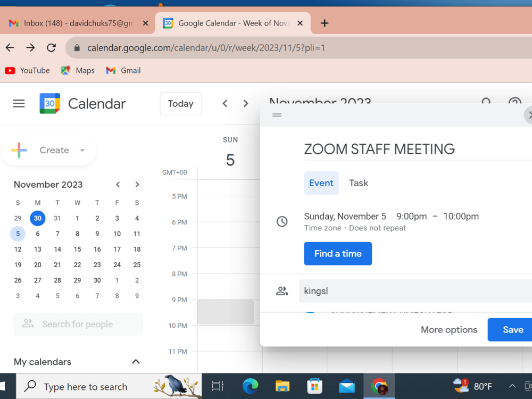Screen dimensions: 532x399
Task: Go to previous week arrow
Action: (x=225, y=104)
